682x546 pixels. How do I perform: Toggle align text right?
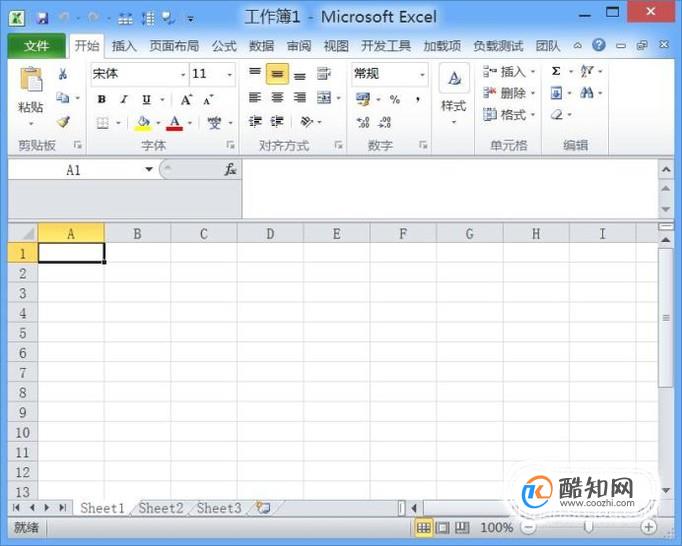[x=300, y=97]
